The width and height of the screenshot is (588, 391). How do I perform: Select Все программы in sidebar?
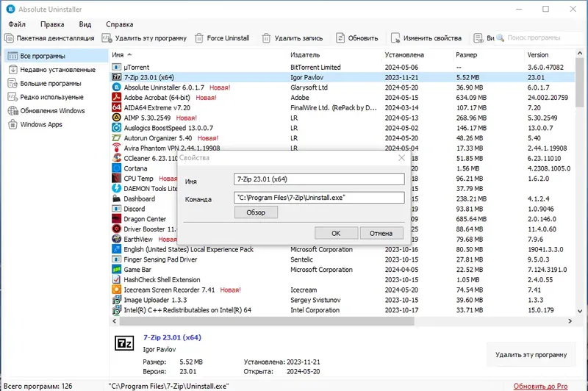pos(57,57)
